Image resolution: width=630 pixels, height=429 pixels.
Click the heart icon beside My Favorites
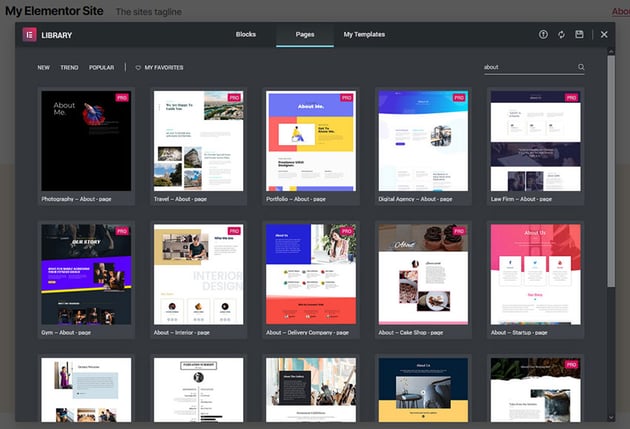click(138, 68)
